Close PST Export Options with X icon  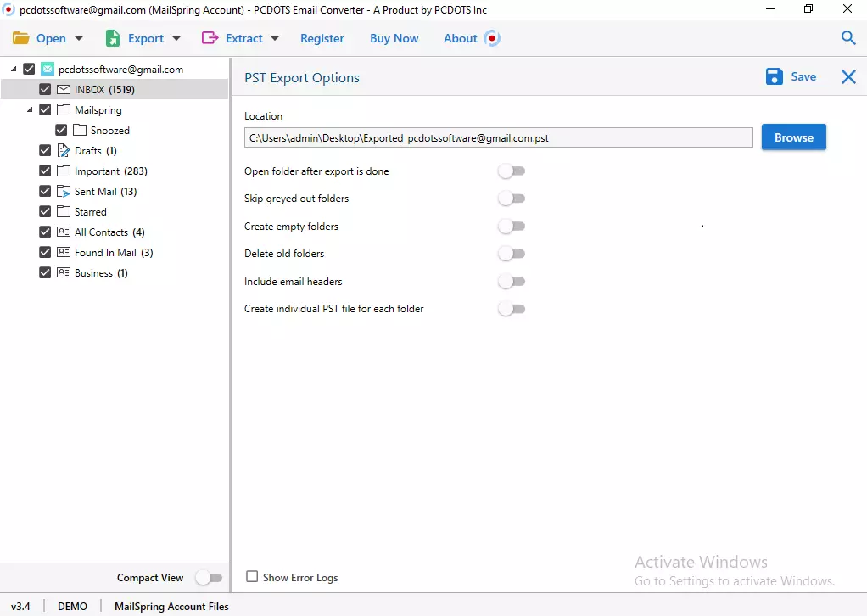click(848, 77)
